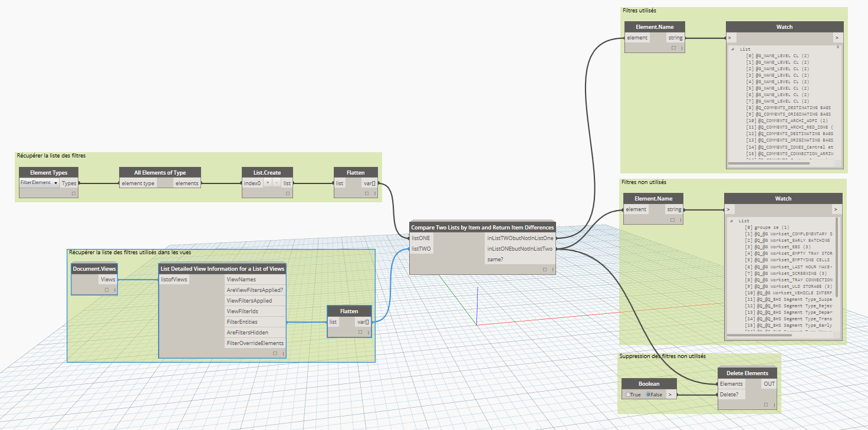Screen dimensions: 868x430
Task: Click input arrow port of upper Watch node
Action: (x=731, y=38)
